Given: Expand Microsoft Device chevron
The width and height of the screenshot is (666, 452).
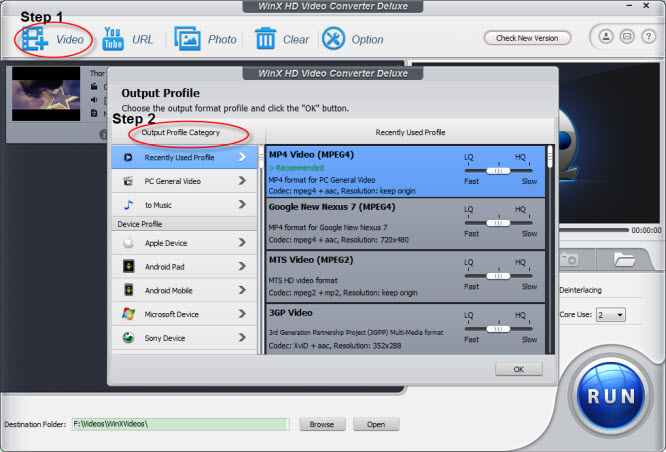Looking at the screenshot, I should [242, 314].
